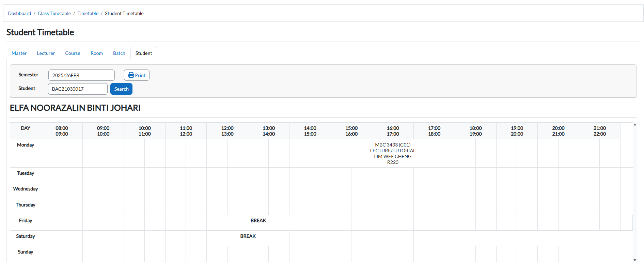Viewport: 644px width, 262px height.
Task: Click the Student Timetable page heading
Action: pos(40,32)
